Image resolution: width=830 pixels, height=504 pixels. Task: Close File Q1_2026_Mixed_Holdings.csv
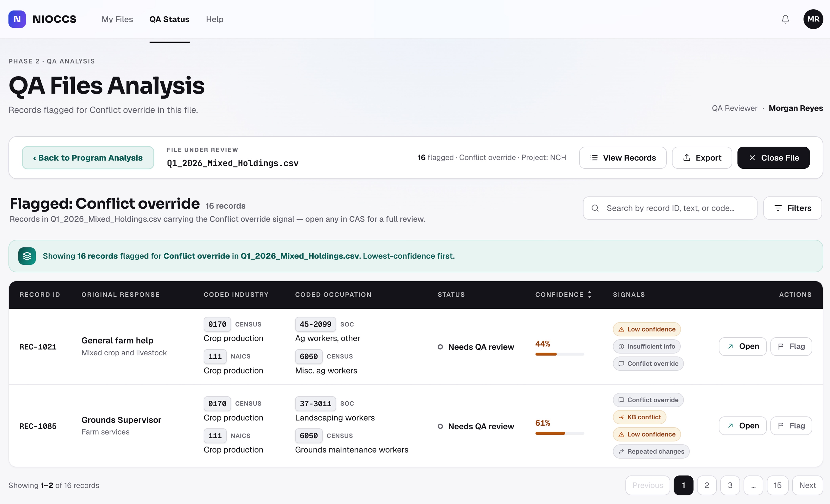[773, 158]
